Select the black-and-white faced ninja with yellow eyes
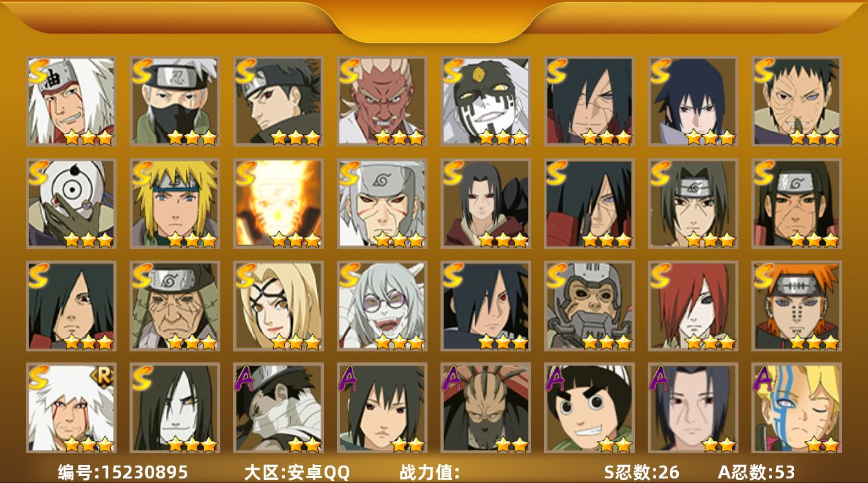This screenshot has width=868, height=483. point(486,101)
